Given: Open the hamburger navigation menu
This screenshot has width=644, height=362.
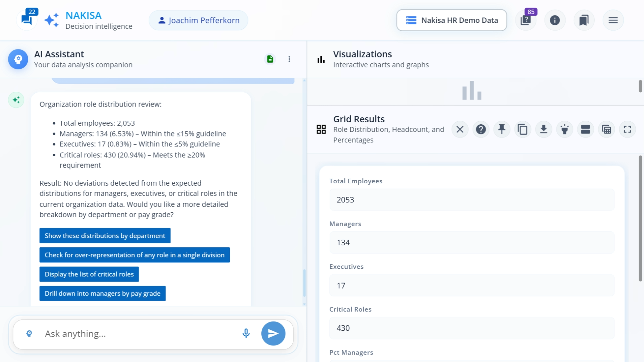Looking at the screenshot, I should coord(613,20).
